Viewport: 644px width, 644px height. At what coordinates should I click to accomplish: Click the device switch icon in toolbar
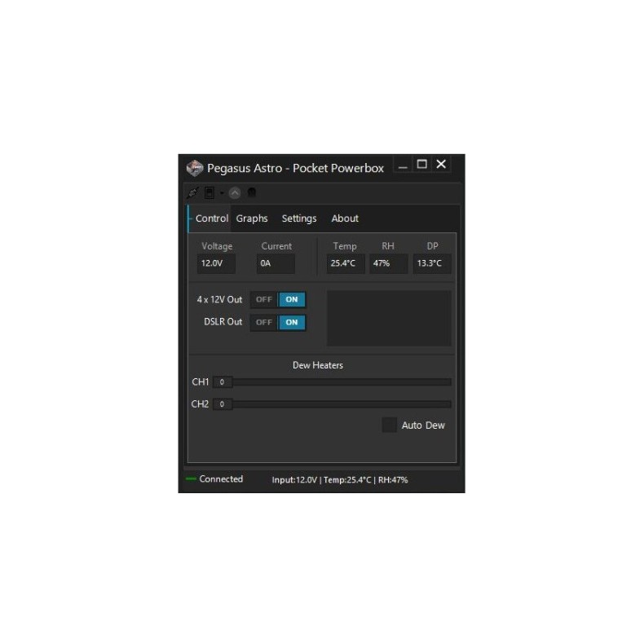coord(210,193)
